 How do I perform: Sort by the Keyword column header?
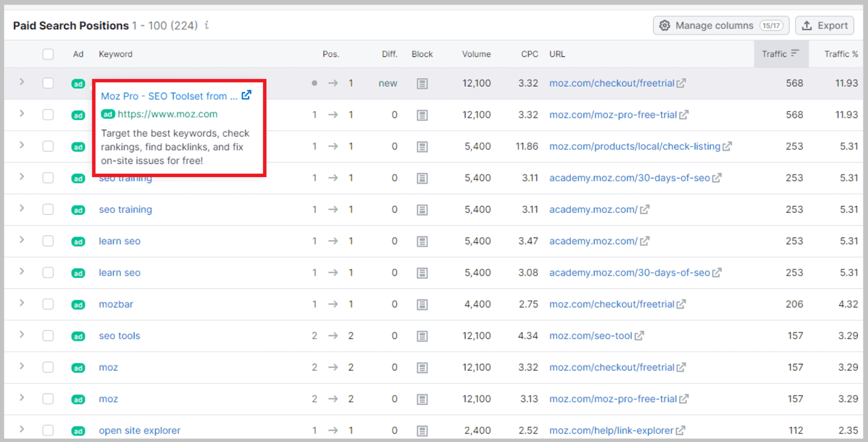[x=116, y=54]
